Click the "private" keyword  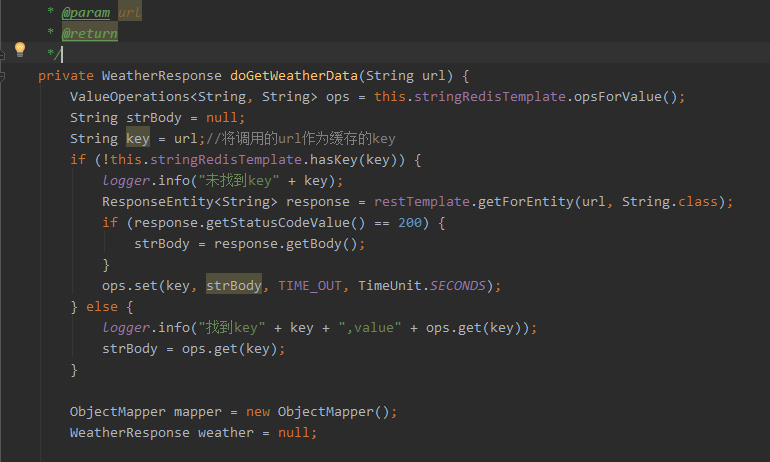coord(66,76)
